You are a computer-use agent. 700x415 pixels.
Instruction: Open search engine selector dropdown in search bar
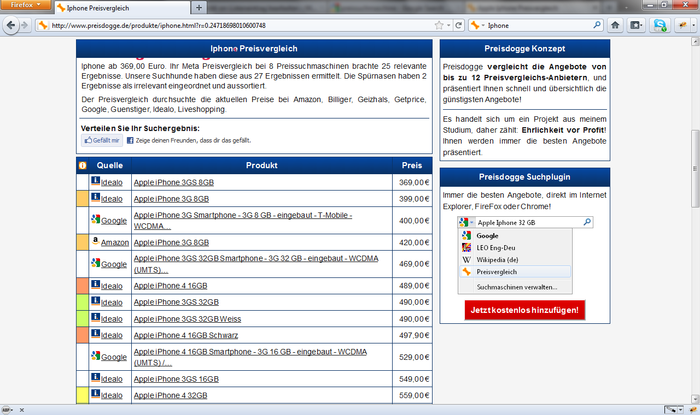[477, 25]
